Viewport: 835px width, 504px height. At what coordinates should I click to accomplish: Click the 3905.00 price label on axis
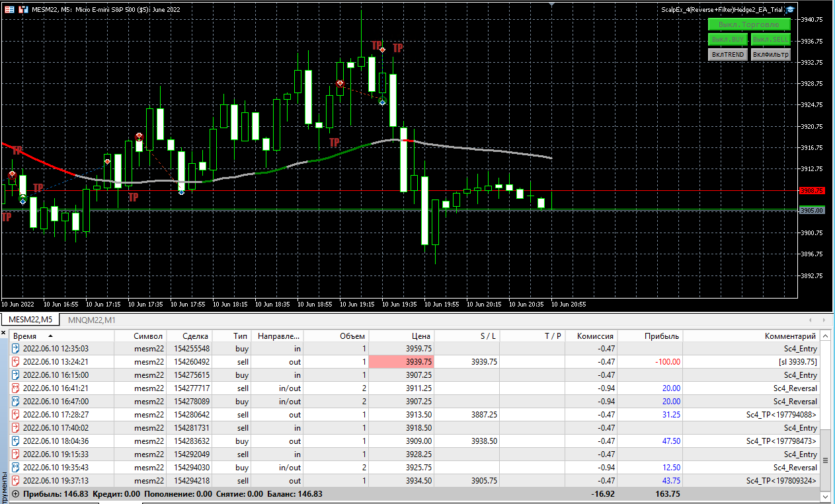811,211
